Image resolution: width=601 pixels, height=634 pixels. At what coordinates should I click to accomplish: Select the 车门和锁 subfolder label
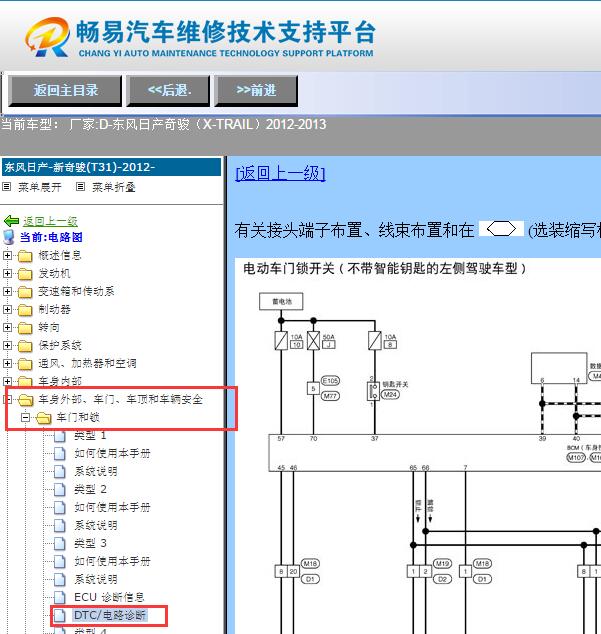click(x=78, y=417)
